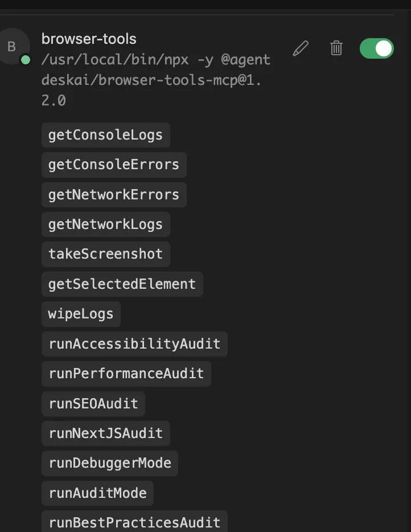Delete browser-tools server via trash icon
This screenshot has width=411, height=532.
point(336,48)
